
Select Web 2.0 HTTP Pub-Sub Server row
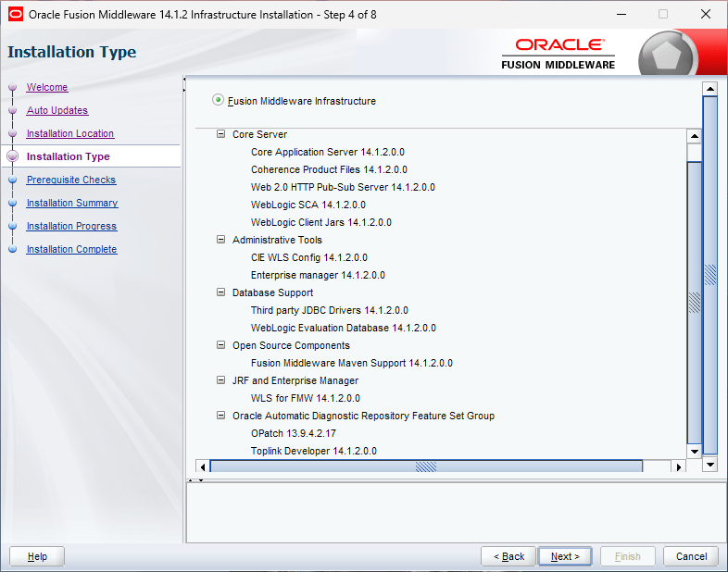tap(343, 187)
